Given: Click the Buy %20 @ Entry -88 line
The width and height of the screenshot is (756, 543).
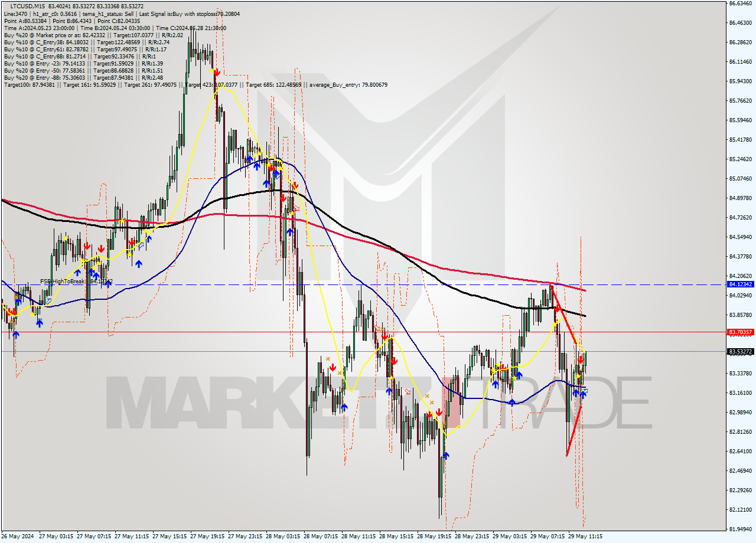Looking at the screenshot, I should pyautogui.click(x=83, y=77).
